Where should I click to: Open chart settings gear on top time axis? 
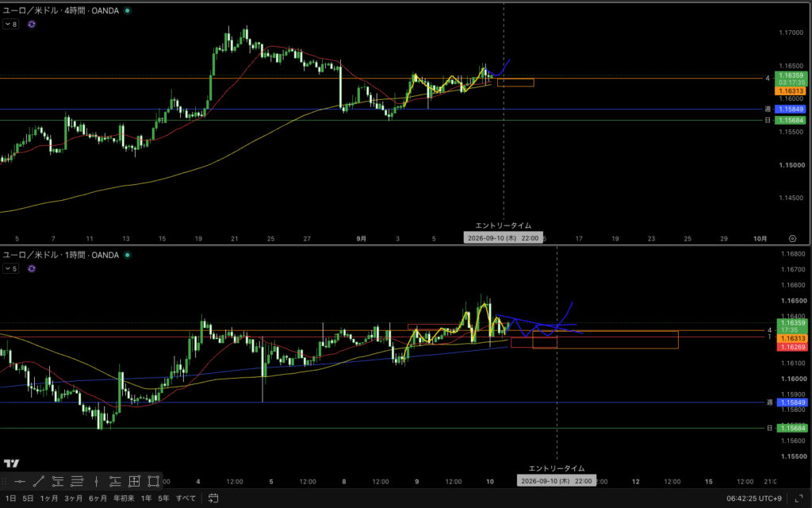tap(792, 238)
